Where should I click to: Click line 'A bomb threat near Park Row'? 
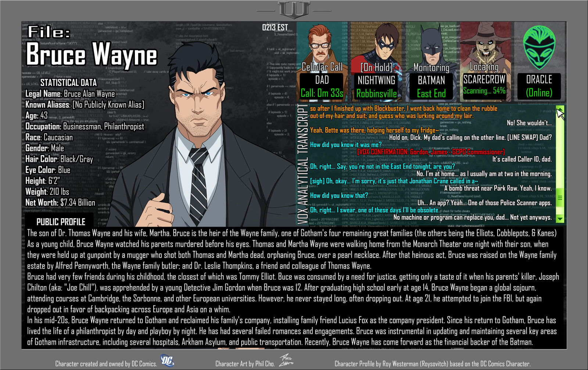[498, 188]
